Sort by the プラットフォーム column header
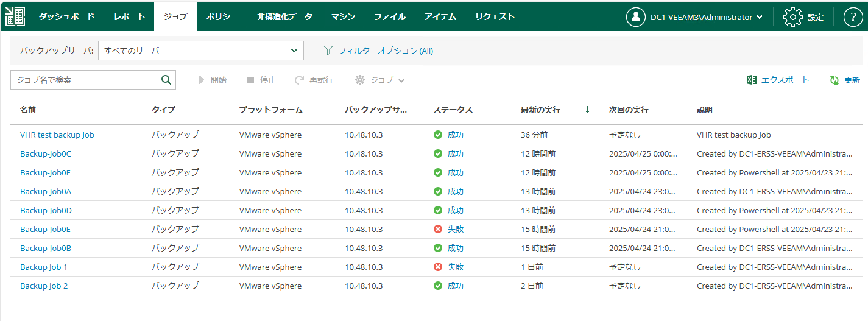 (270, 110)
